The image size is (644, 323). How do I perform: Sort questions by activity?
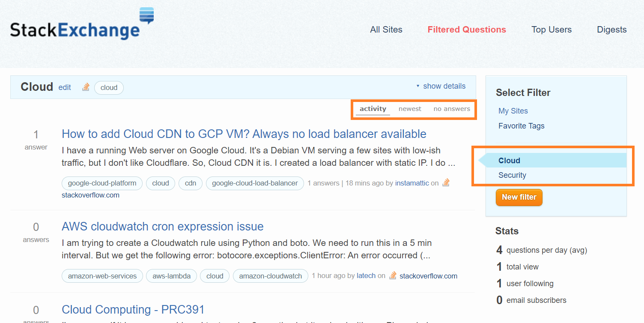pyautogui.click(x=373, y=109)
